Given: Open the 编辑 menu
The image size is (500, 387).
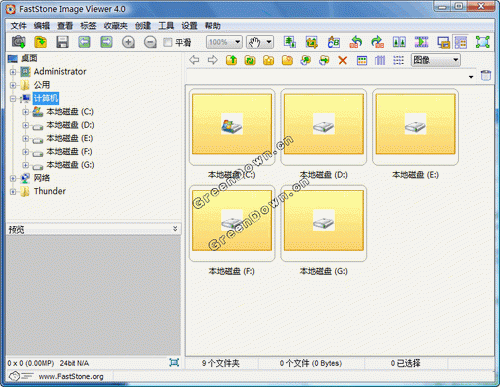Looking at the screenshot, I should click(x=42, y=26).
